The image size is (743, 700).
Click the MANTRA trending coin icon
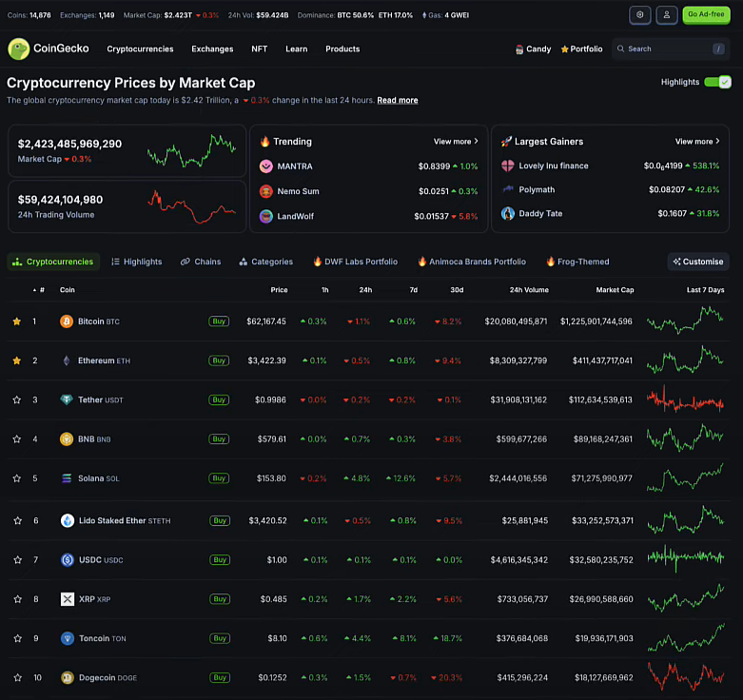click(266, 166)
